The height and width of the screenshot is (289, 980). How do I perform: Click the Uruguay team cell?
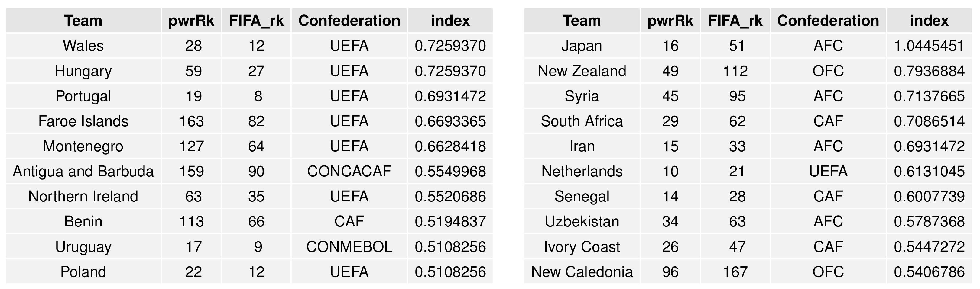[83, 247]
